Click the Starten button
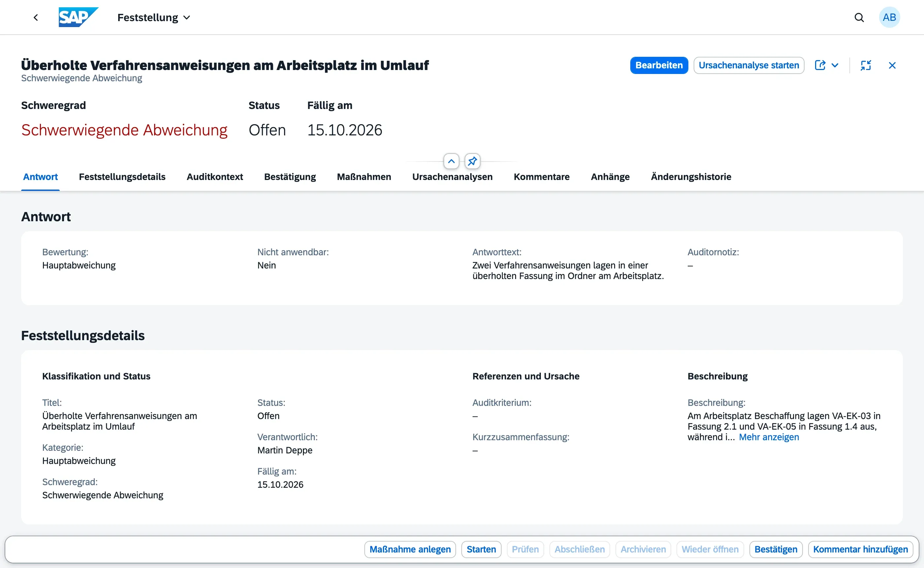The width and height of the screenshot is (924, 568). [x=481, y=549]
